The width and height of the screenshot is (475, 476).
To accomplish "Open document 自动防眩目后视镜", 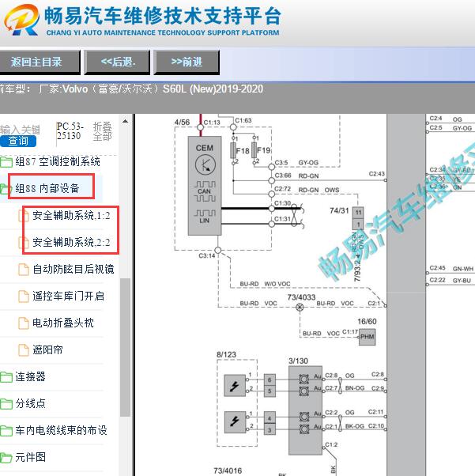I will click(x=74, y=269).
